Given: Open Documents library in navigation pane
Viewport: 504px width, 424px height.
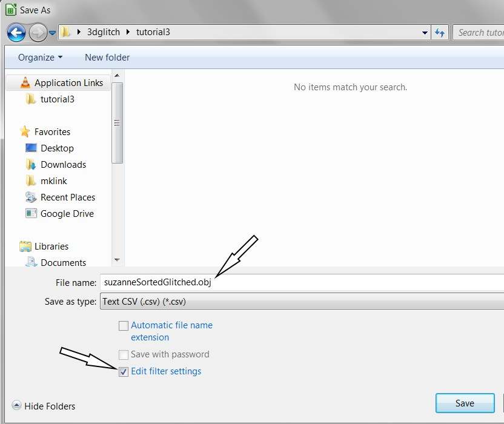Looking at the screenshot, I should click(64, 263).
